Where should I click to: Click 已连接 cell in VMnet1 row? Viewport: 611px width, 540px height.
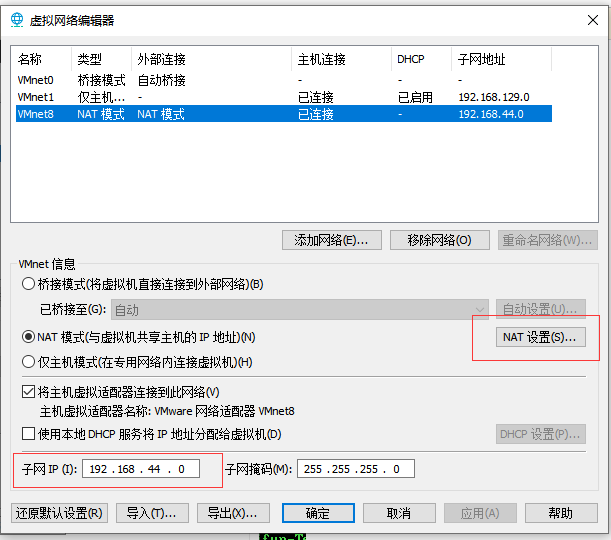click(x=316, y=97)
